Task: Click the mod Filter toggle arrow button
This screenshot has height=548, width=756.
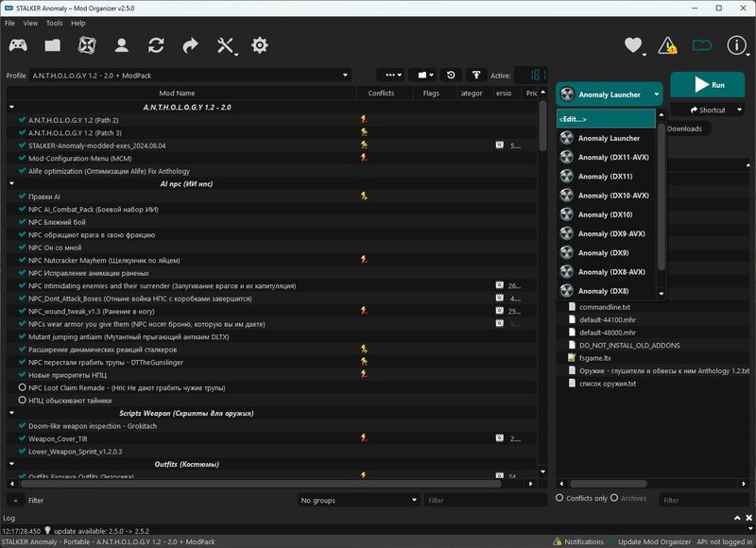Action: click(x=15, y=500)
